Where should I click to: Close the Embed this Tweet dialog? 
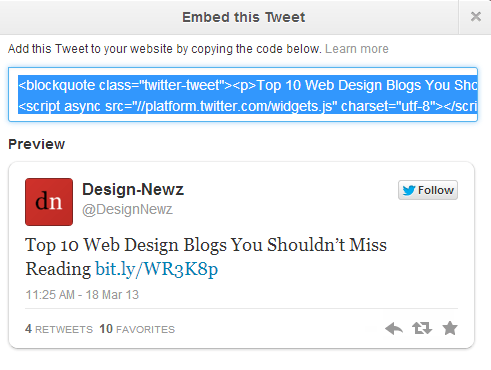(476, 17)
